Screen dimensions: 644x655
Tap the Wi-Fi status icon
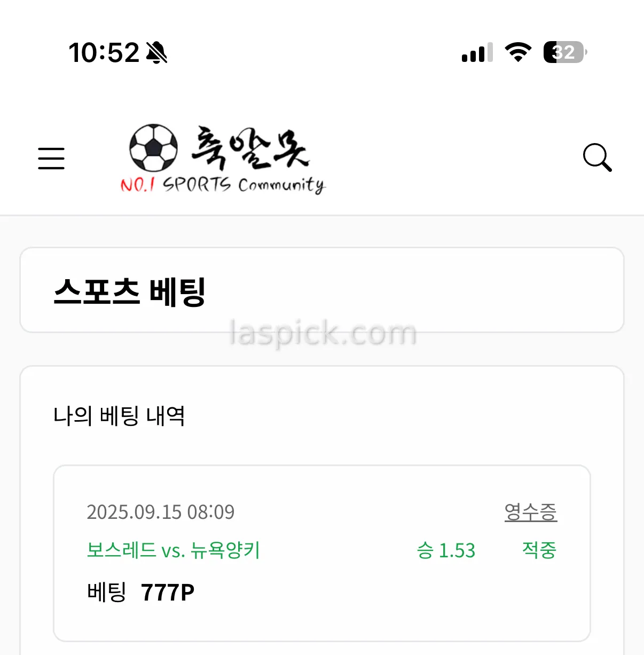[517, 52]
